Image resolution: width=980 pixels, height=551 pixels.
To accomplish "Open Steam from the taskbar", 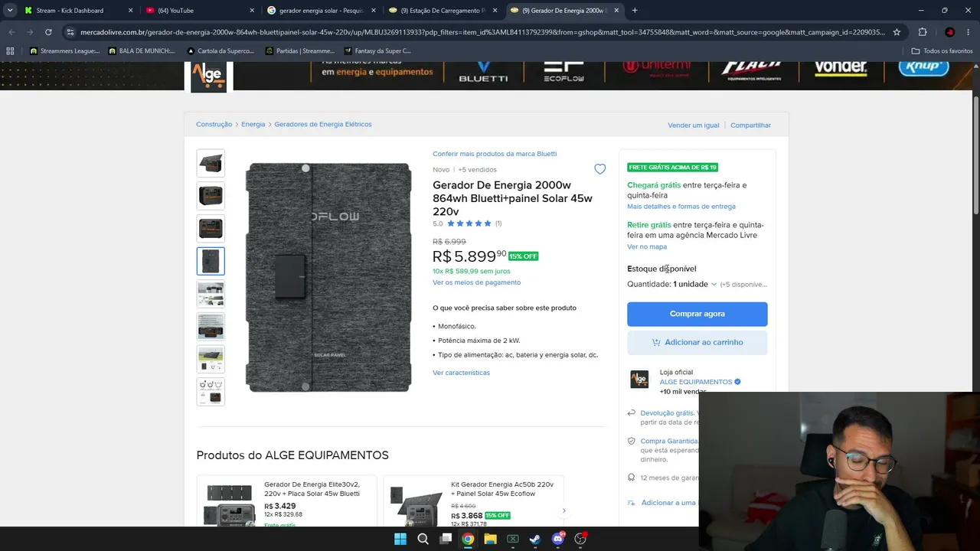I will point(535,539).
